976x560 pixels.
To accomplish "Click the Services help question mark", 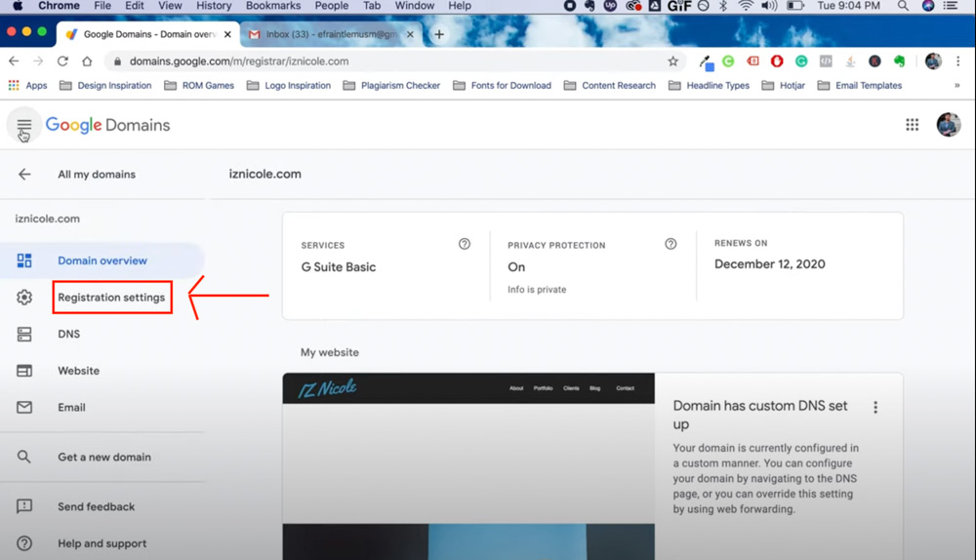I will (x=465, y=244).
